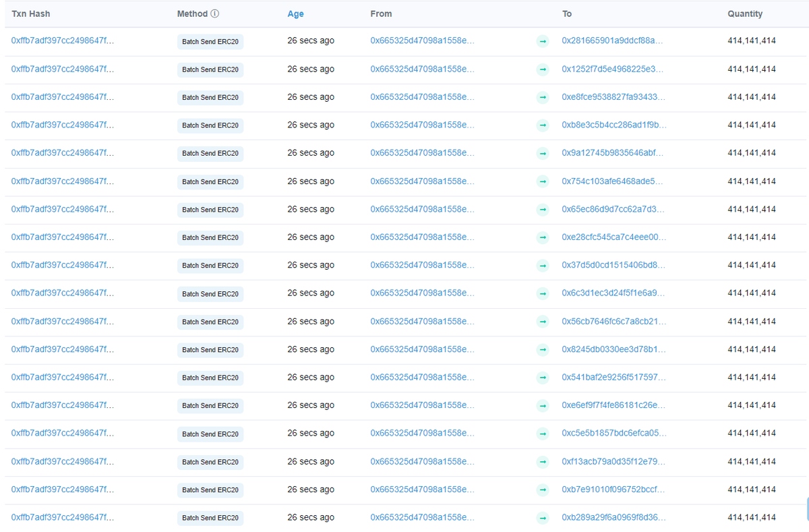Screen dimensions: 809x532
Task: Click quantity 414,141,414 in 0x9a12745b9835646abf row
Action: [752, 153]
